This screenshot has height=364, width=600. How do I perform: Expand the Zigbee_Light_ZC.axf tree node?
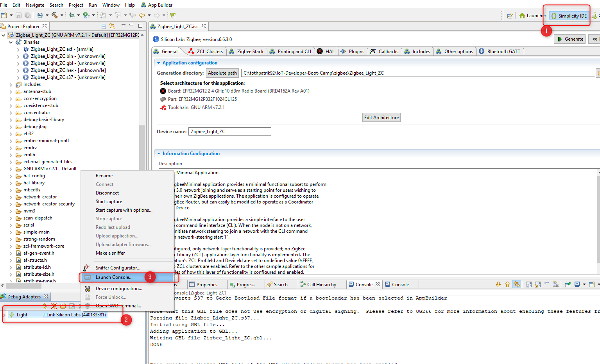[18, 49]
